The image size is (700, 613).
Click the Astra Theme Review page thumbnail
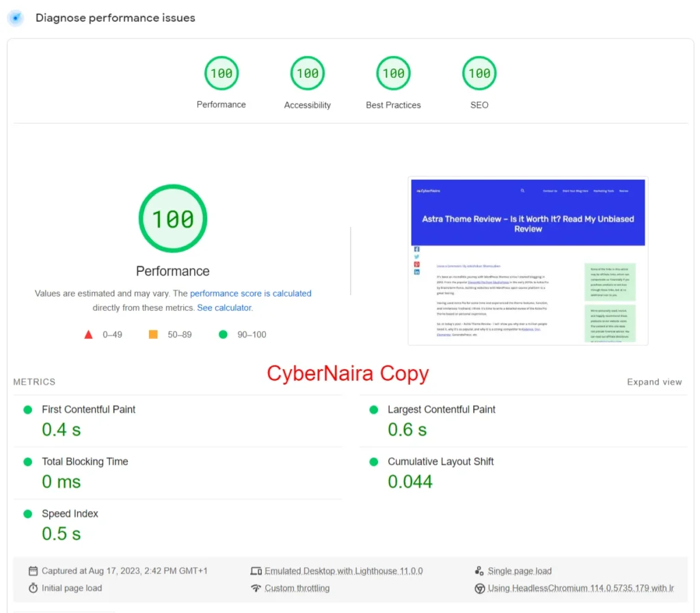528,261
